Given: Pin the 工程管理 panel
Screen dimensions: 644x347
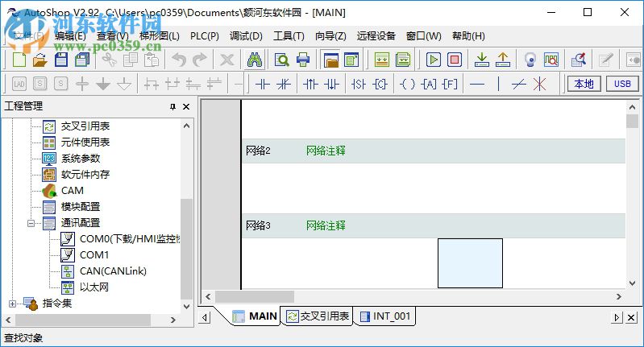Looking at the screenshot, I should click(x=173, y=106).
